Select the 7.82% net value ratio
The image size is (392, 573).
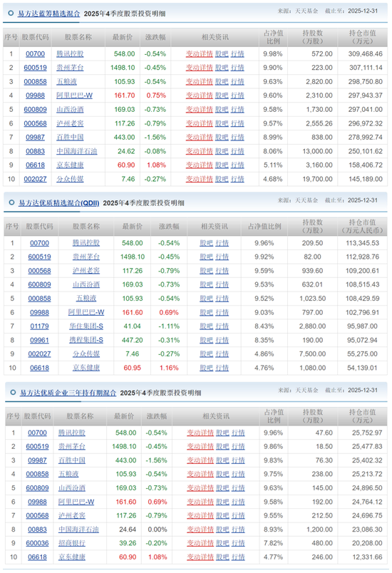click(273, 543)
